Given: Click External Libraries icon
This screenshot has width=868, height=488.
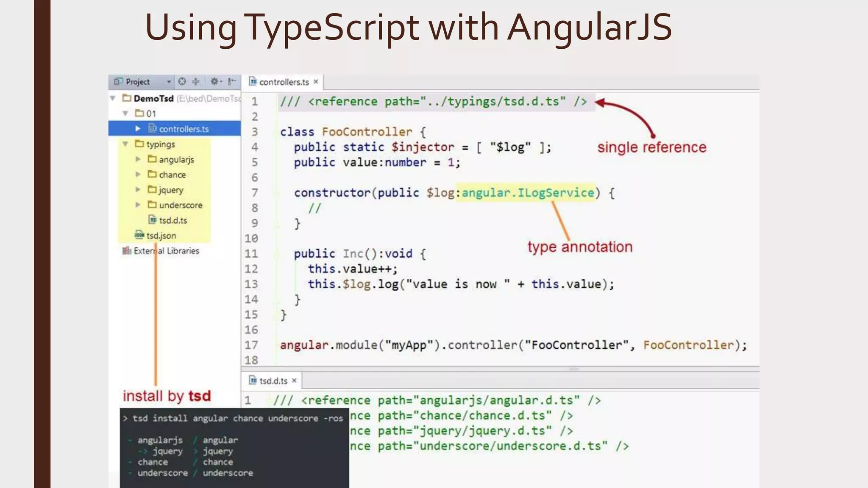Looking at the screenshot, I should (126, 251).
